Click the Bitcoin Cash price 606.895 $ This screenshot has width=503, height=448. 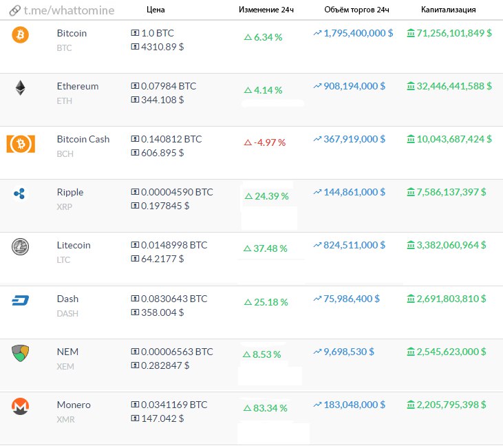(162, 153)
